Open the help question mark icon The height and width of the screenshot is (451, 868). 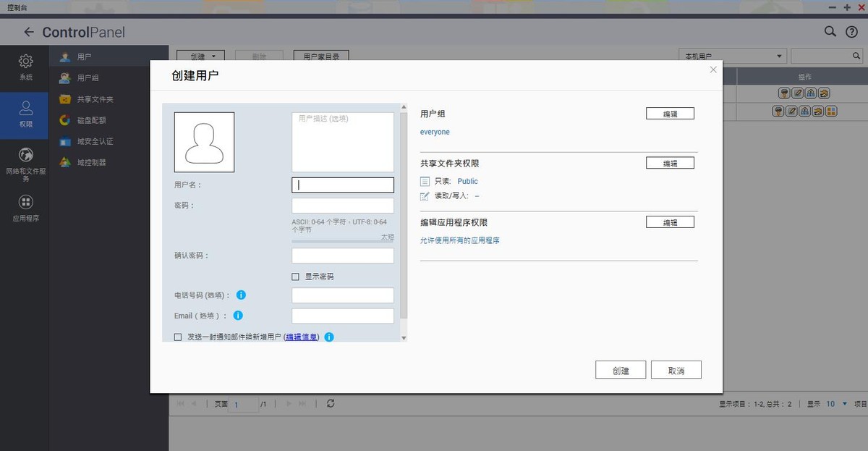point(851,32)
